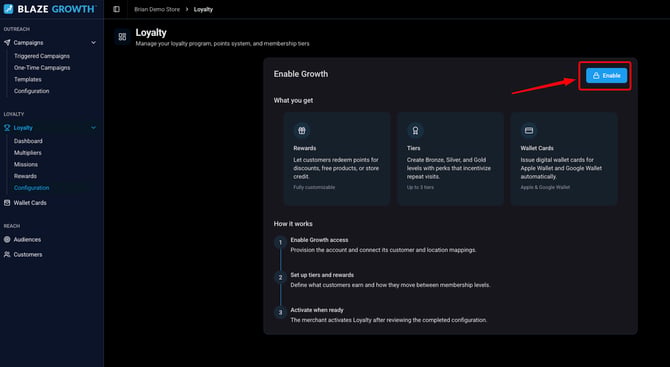The image size is (670, 367).
Task: Click the Loyalty trophy icon in sidebar
Action: (7, 128)
